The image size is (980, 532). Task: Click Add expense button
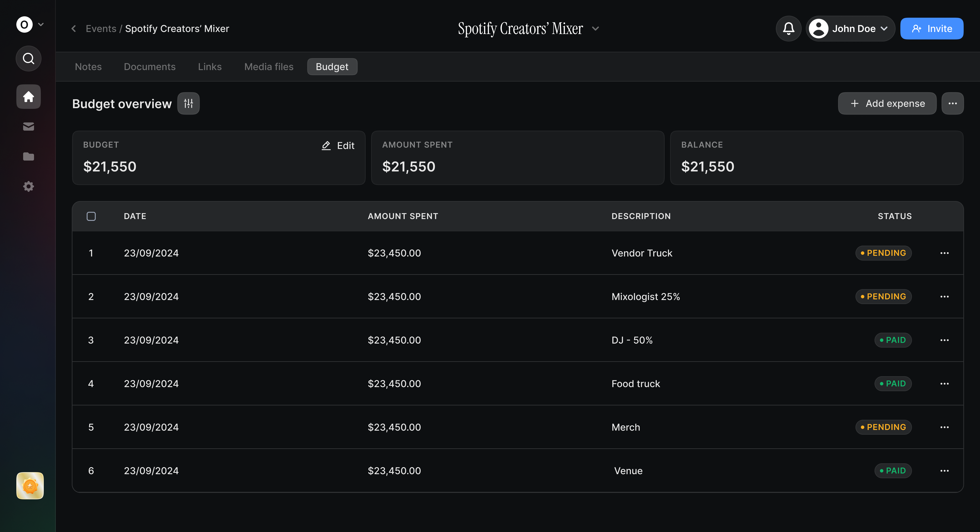[887, 103]
